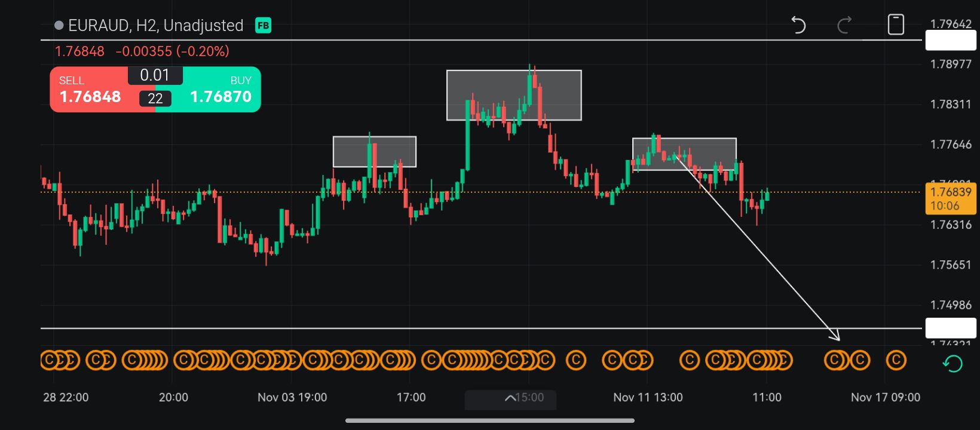Select the leftmost small grey rectangle zone
The image size is (980, 430).
pos(374,152)
